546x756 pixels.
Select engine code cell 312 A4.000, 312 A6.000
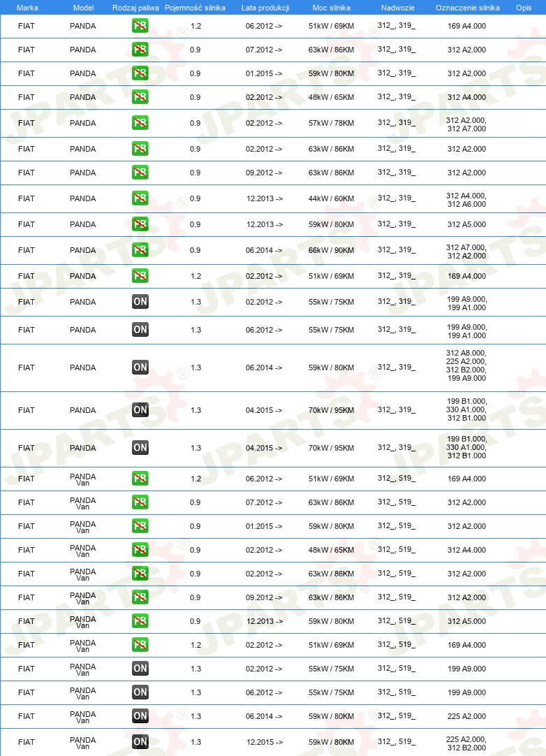coord(466,200)
